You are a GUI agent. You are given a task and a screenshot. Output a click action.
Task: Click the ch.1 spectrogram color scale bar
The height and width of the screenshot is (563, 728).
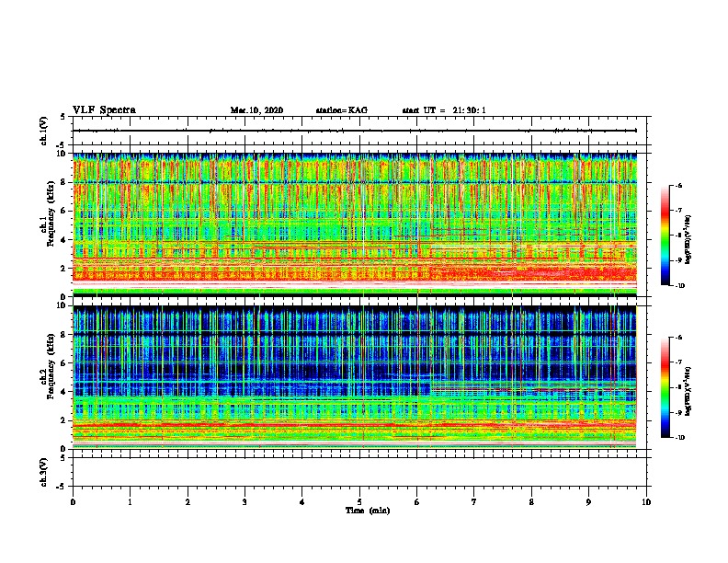pos(665,236)
